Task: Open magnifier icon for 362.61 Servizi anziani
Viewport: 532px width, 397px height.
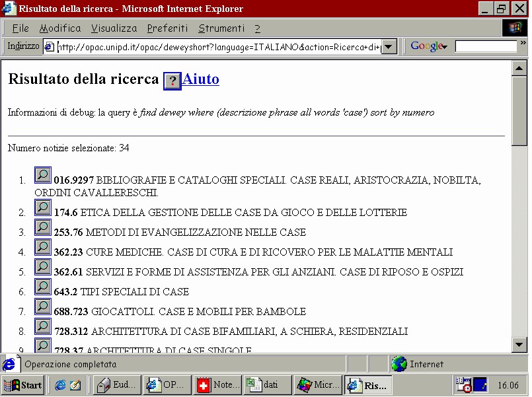Action: pyautogui.click(x=43, y=267)
